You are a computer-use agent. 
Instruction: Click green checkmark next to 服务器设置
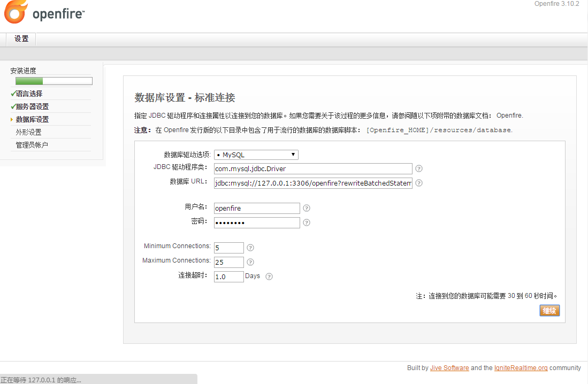coord(13,106)
